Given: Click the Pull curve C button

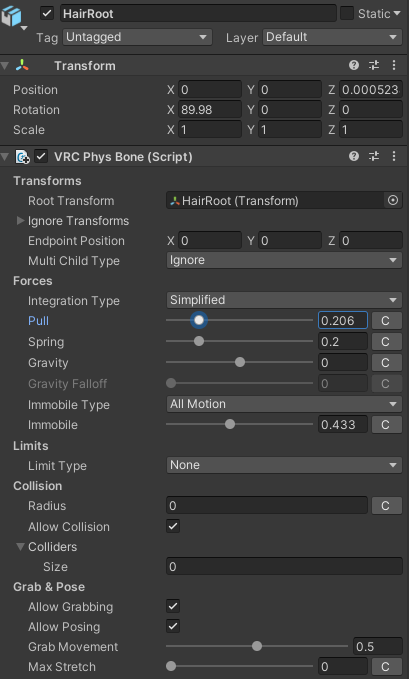Looking at the screenshot, I should (386, 321).
